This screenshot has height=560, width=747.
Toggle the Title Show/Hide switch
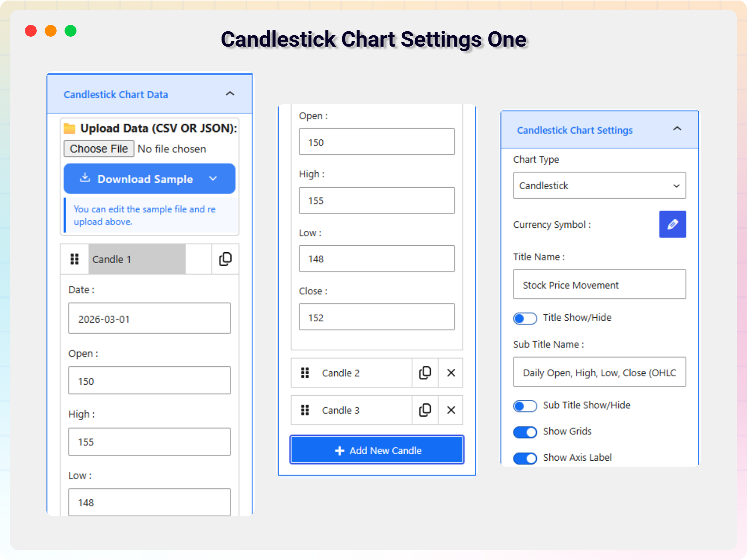click(525, 318)
